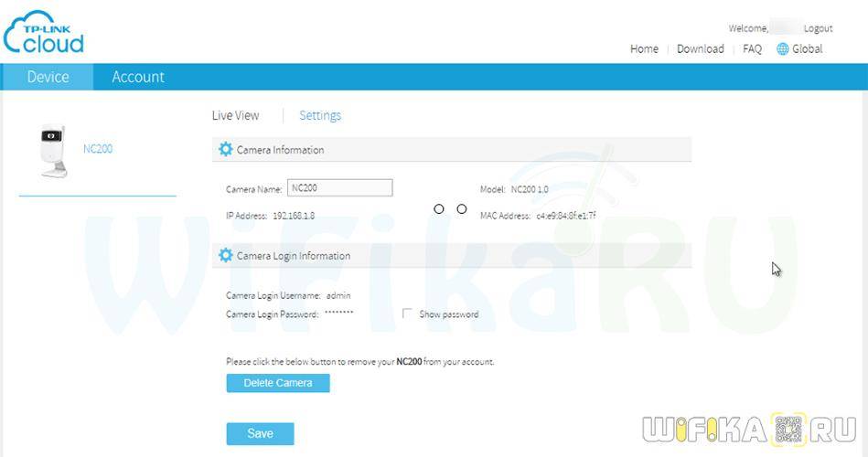Open the Account tab
The width and height of the screenshot is (868, 457).
(138, 77)
